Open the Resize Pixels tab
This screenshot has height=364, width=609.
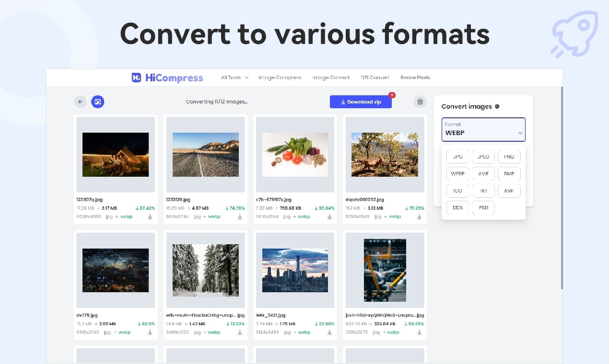(x=415, y=78)
